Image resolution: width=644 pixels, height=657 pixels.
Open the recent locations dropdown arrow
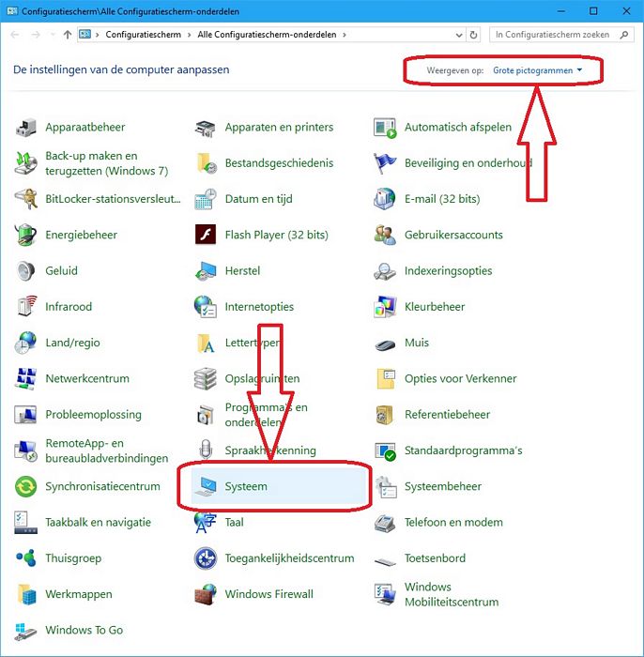(53, 35)
